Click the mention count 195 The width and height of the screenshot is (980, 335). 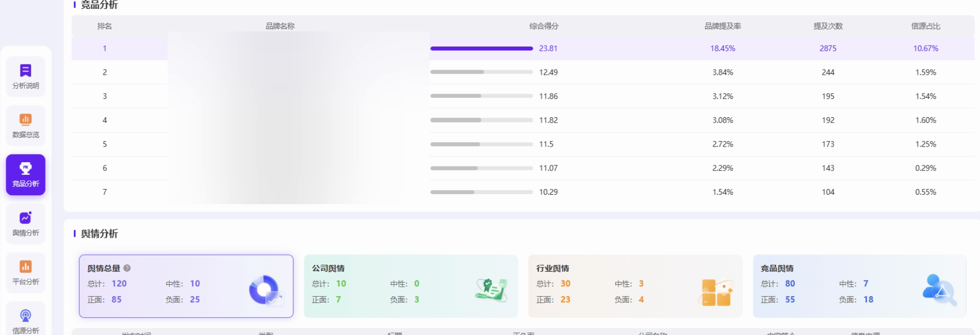[x=828, y=96]
